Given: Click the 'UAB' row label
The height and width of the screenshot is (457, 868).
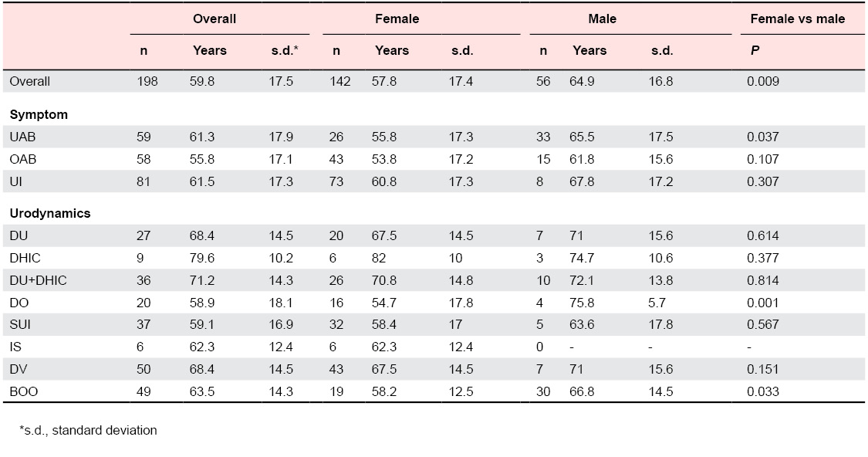Looking at the screenshot, I should tap(22, 137).
